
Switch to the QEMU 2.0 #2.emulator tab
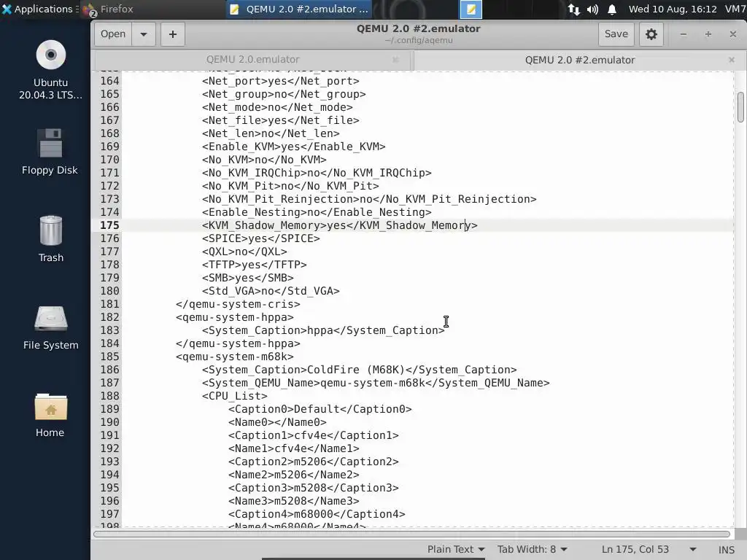(580, 60)
